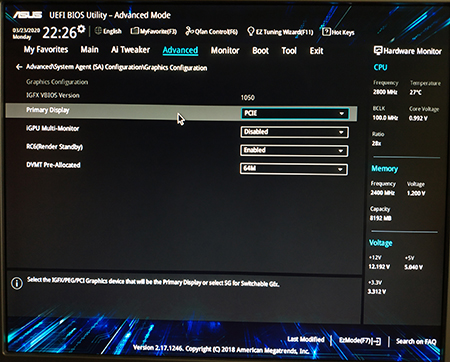Click the +12V reading 12.192 V

click(x=379, y=267)
